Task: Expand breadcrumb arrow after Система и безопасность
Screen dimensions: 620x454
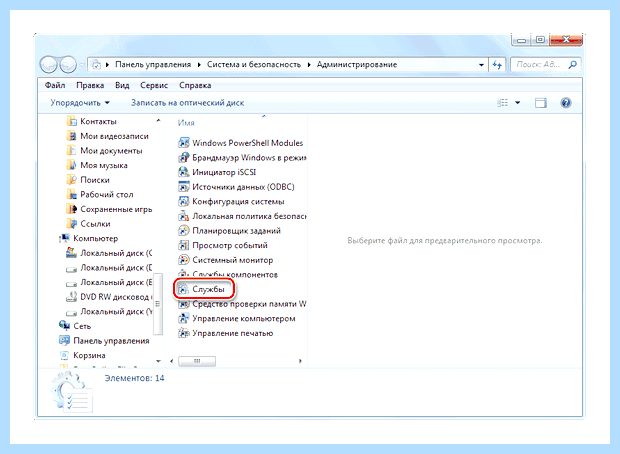Action: pyautogui.click(x=309, y=64)
